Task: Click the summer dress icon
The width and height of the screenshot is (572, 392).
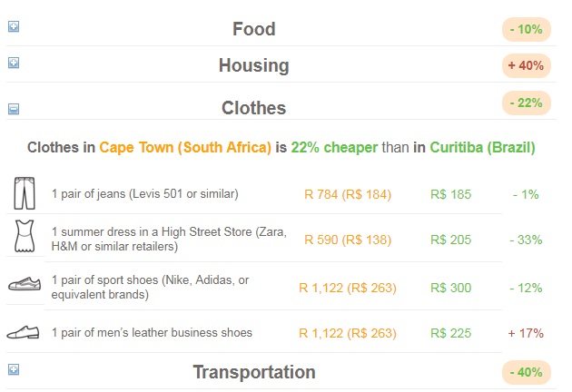Action: 23,239
